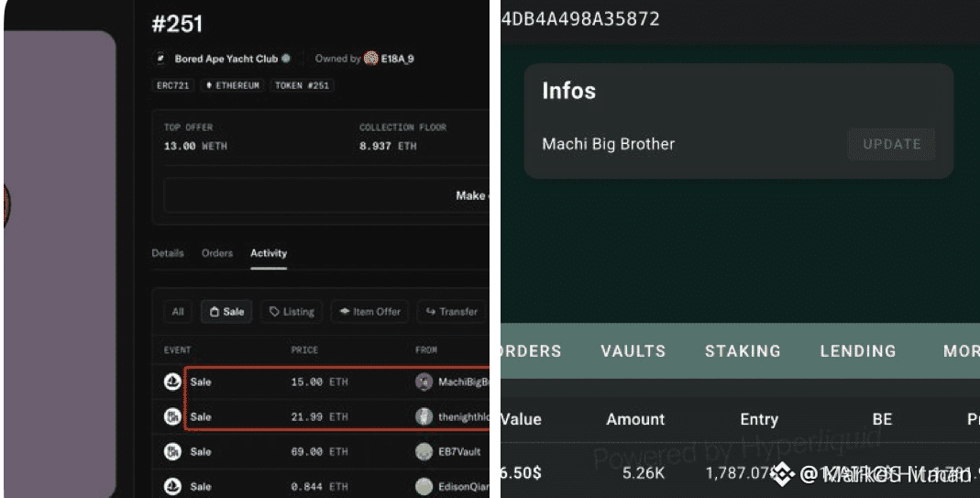Open owner profile E18A_9
This screenshot has height=498, width=980.
click(398, 59)
